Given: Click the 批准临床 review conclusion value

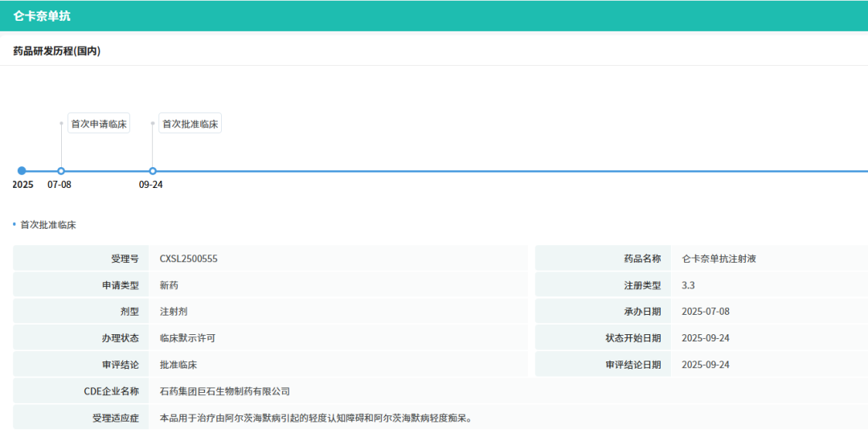Looking at the screenshot, I should coord(178,365).
